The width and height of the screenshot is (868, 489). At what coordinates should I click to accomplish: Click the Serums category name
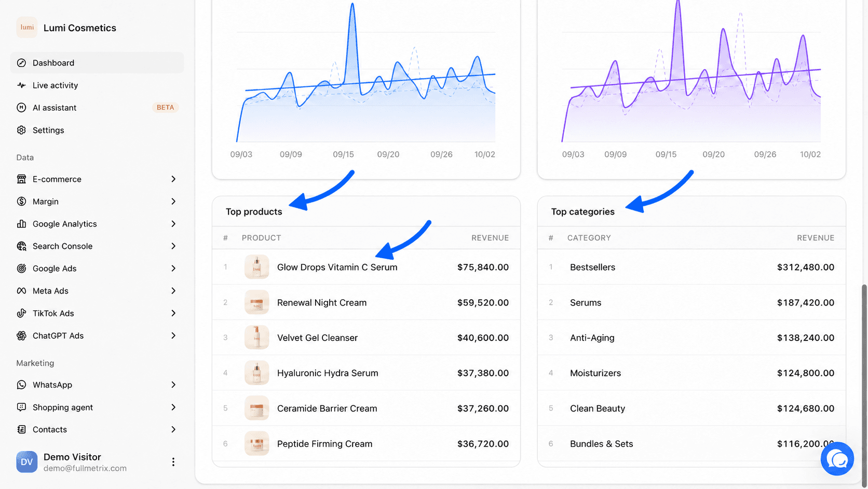(586, 302)
